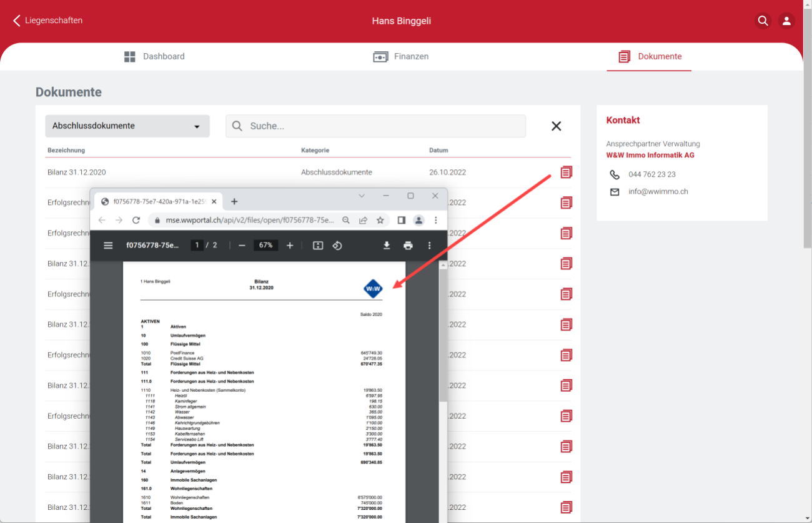
Task: Open the user profile icon in the red header
Action: point(786,21)
